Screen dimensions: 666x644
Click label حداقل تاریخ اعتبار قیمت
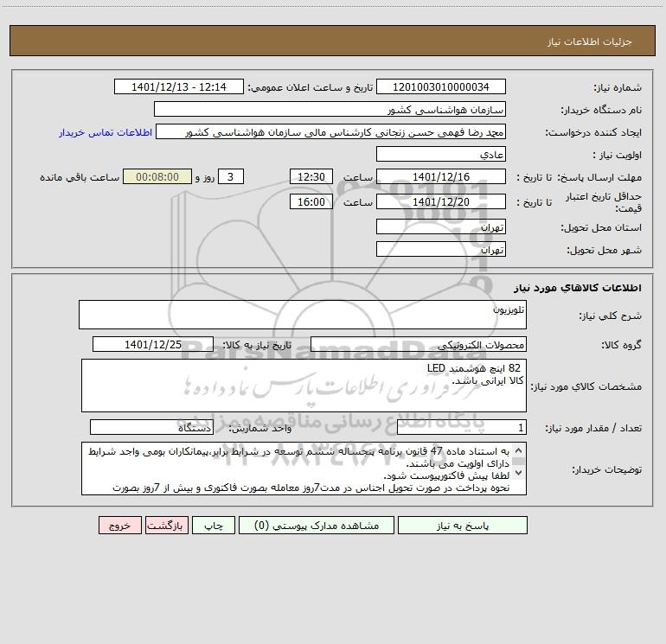coord(604,202)
